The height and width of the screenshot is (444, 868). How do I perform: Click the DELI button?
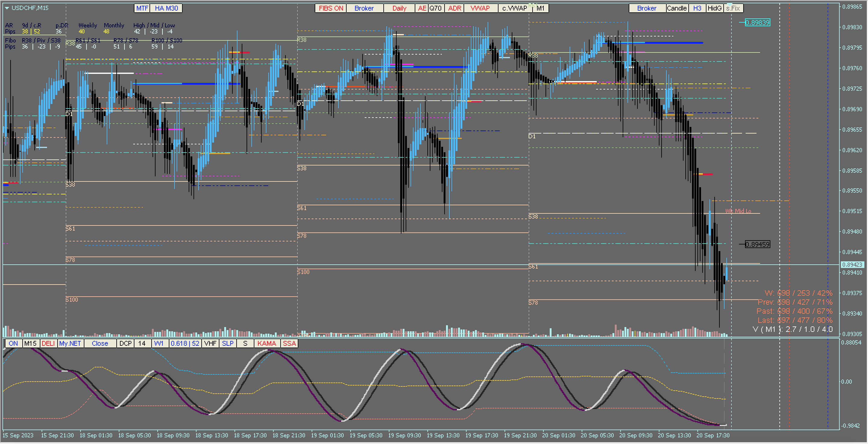click(48, 343)
